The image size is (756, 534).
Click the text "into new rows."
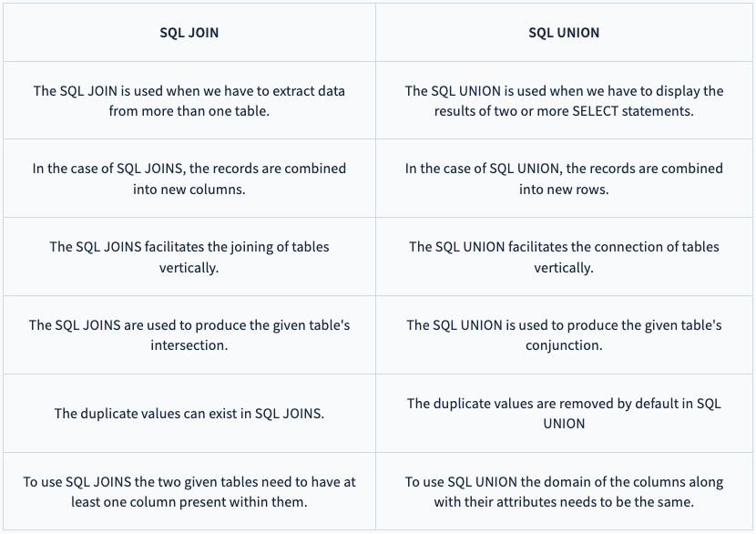[x=564, y=190]
